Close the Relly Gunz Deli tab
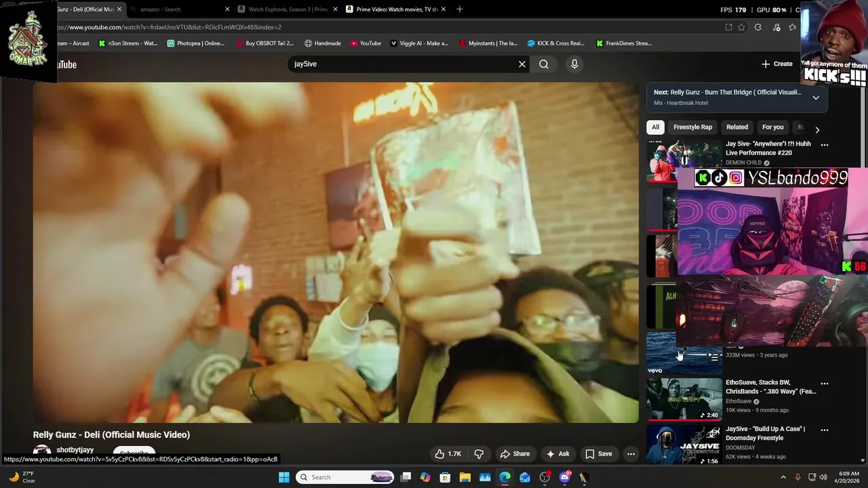This screenshot has width=868, height=488. click(x=119, y=9)
